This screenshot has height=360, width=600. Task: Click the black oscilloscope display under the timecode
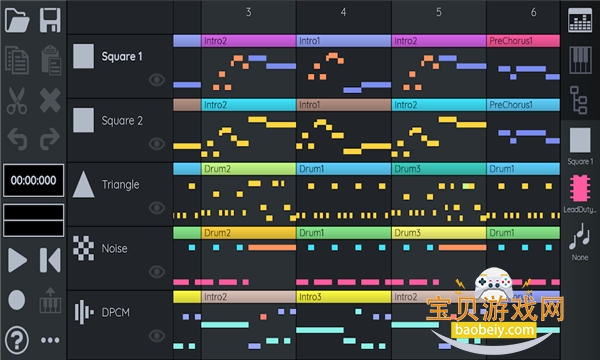click(34, 220)
